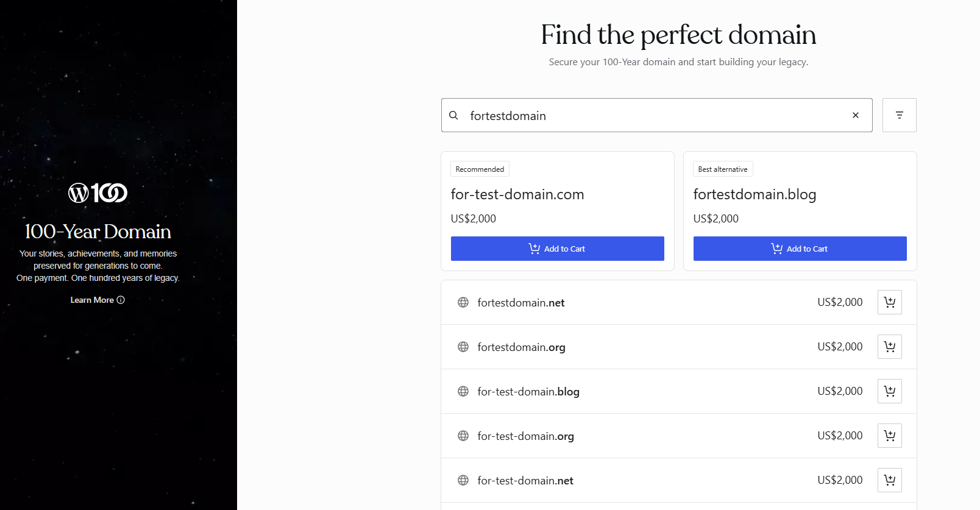Click the globe icon beside for-test-domain.blog

click(x=463, y=391)
